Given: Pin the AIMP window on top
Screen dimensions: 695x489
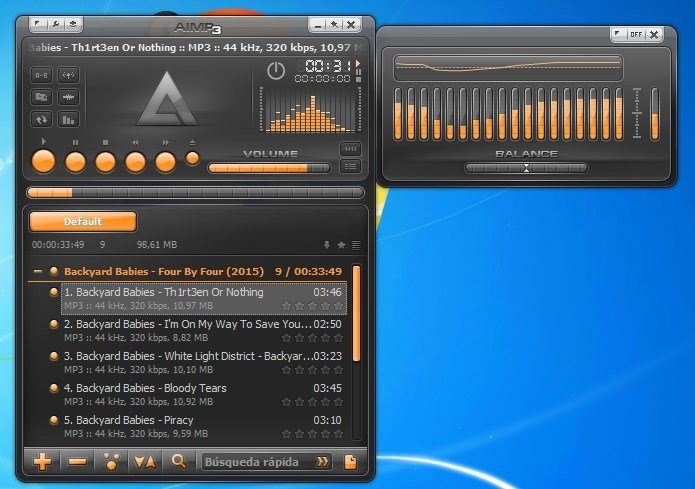Looking at the screenshot, I should [x=334, y=25].
